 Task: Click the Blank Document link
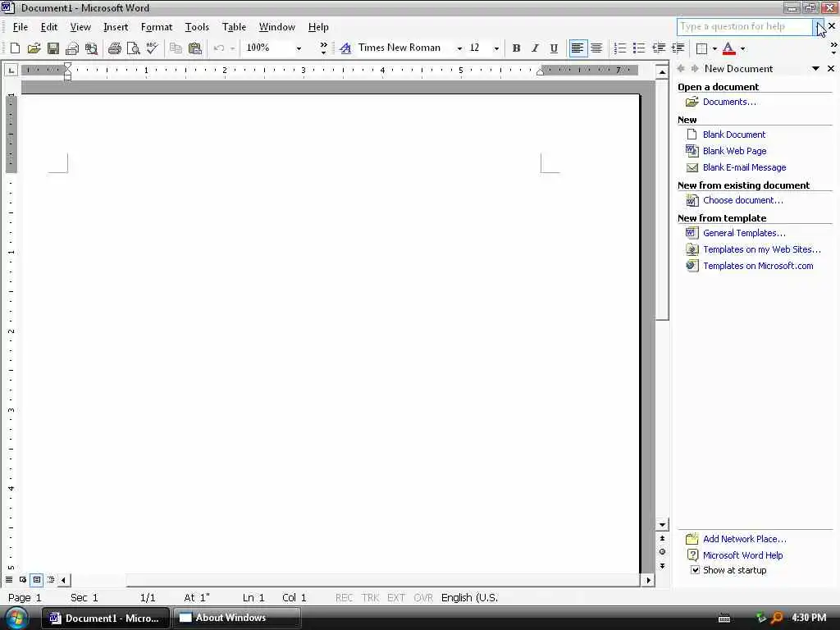pyautogui.click(x=734, y=135)
